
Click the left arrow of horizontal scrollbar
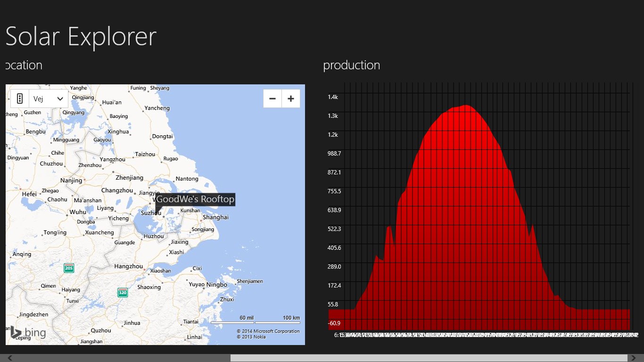click(x=8, y=358)
